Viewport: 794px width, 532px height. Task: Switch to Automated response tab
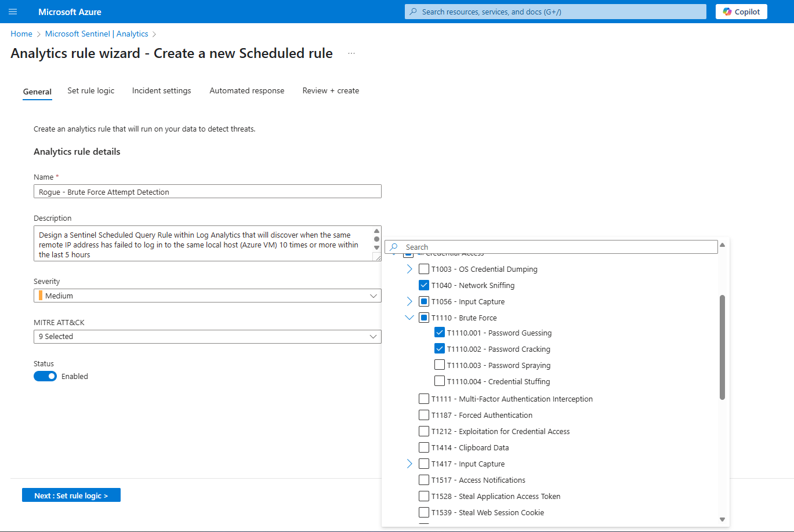point(247,90)
